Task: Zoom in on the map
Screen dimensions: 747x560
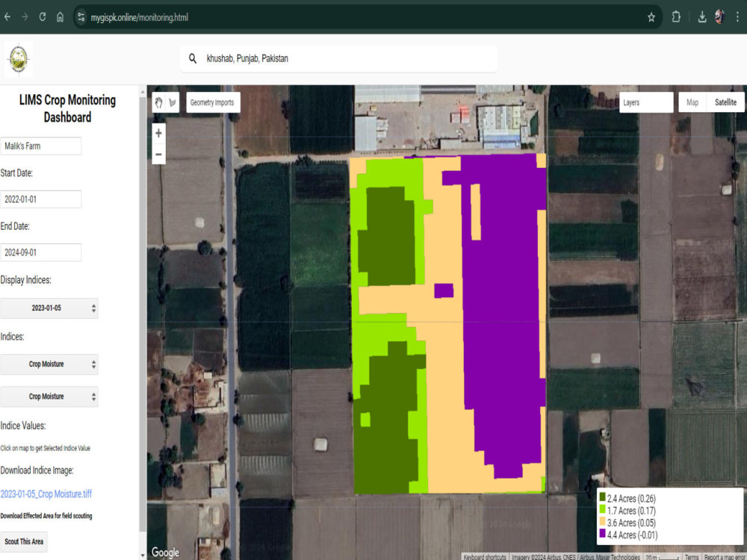Action: [x=158, y=133]
